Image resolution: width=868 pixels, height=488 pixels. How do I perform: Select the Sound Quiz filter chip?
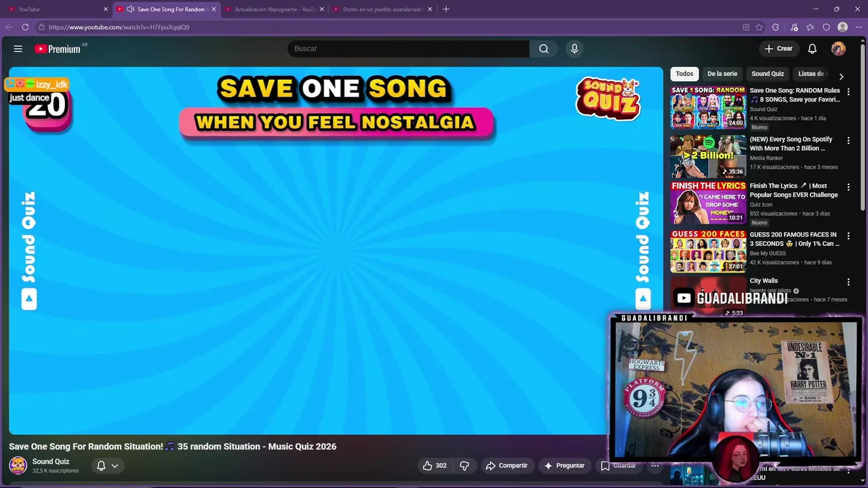[x=768, y=74]
